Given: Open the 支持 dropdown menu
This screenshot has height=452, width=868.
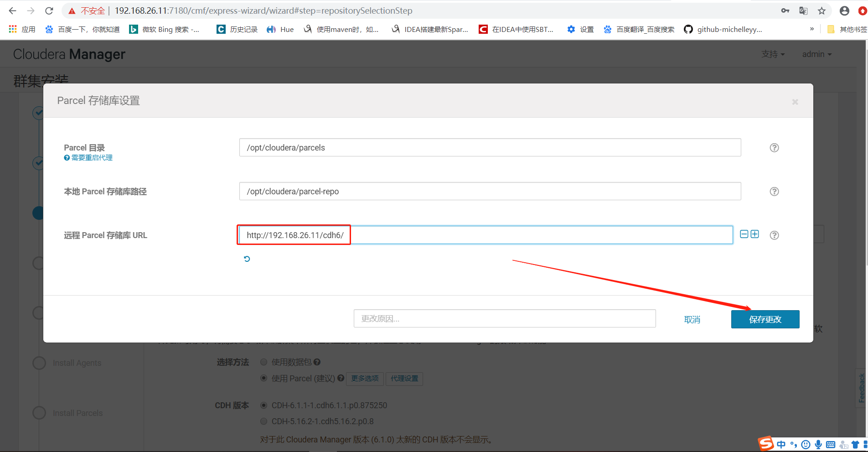Looking at the screenshot, I should pyautogui.click(x=773, y=54).
